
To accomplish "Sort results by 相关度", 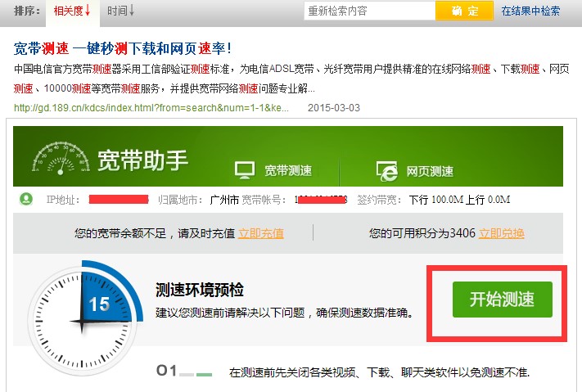I will pos(72,11).
